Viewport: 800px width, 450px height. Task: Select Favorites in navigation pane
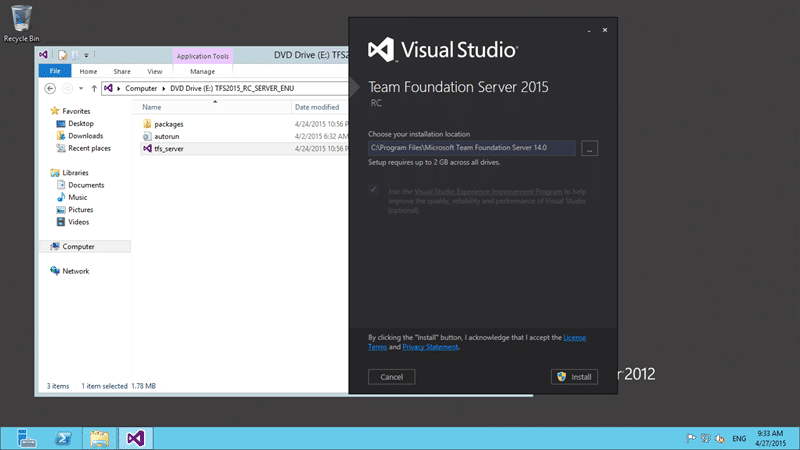click(x=76, y=111)
